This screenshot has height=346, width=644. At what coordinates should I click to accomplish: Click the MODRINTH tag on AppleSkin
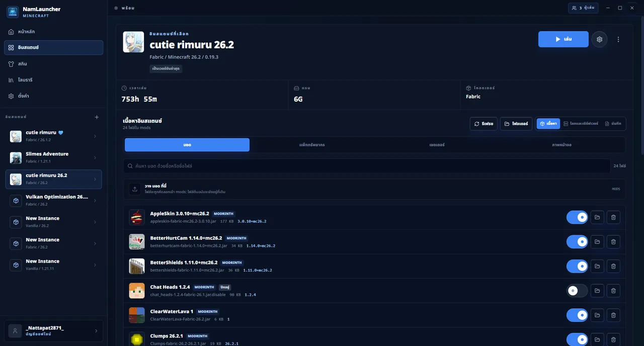pyautogui.click(x=224, y=214)
